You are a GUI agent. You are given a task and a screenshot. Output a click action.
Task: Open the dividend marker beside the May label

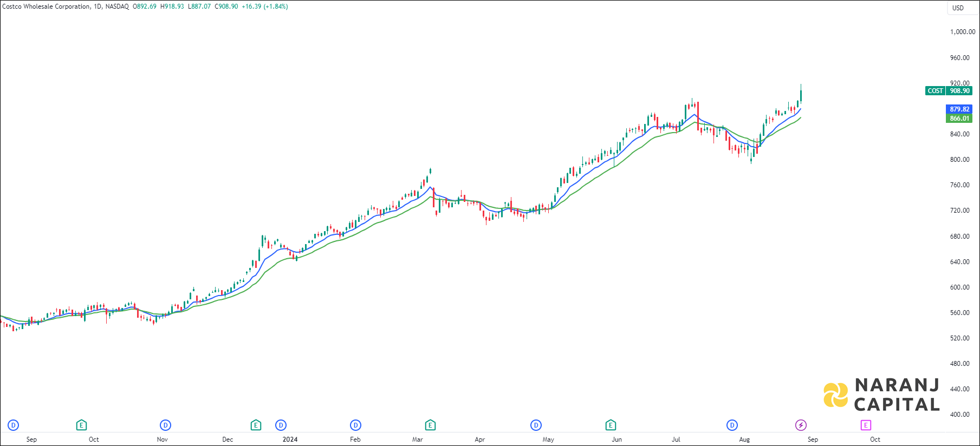click(x=536, y=425)
